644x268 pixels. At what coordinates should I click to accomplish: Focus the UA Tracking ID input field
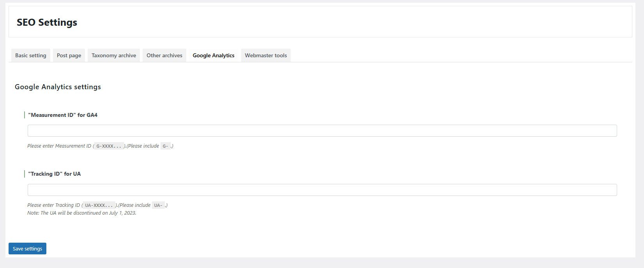pos(322,190)
